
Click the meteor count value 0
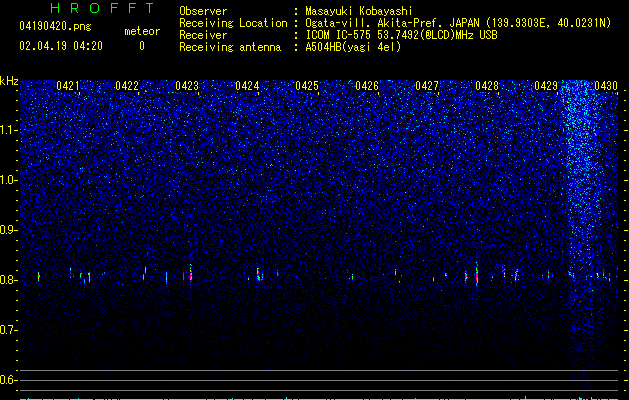click(142, 46)
